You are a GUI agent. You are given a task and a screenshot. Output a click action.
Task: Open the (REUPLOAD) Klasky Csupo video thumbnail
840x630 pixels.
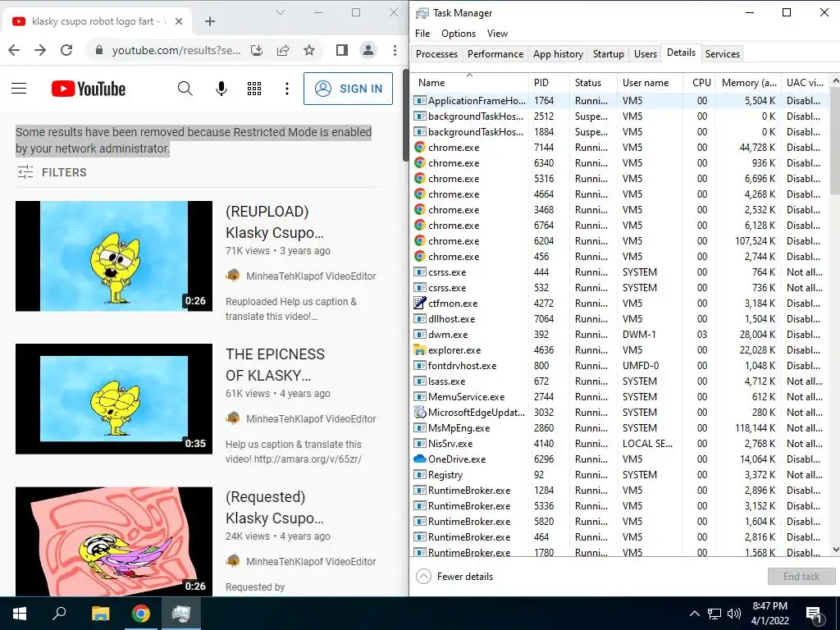pyautogui.click(x=114, y=256)
